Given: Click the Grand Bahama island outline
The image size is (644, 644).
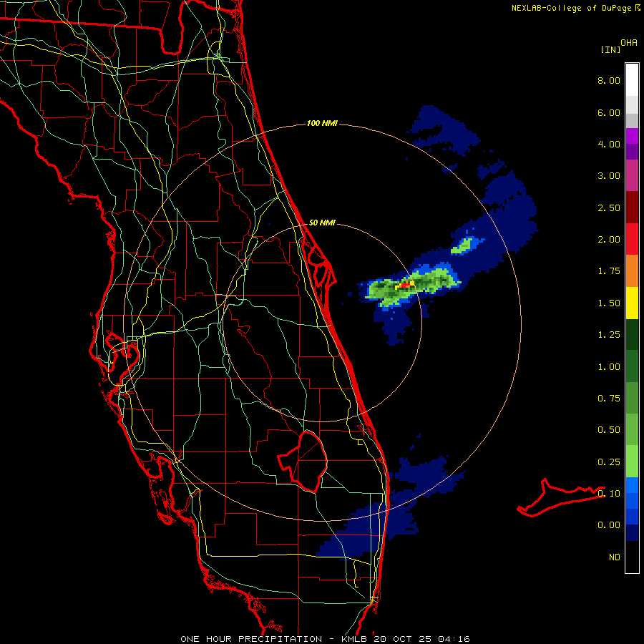Looking at the screenshot, I should (x=560, y=497).
